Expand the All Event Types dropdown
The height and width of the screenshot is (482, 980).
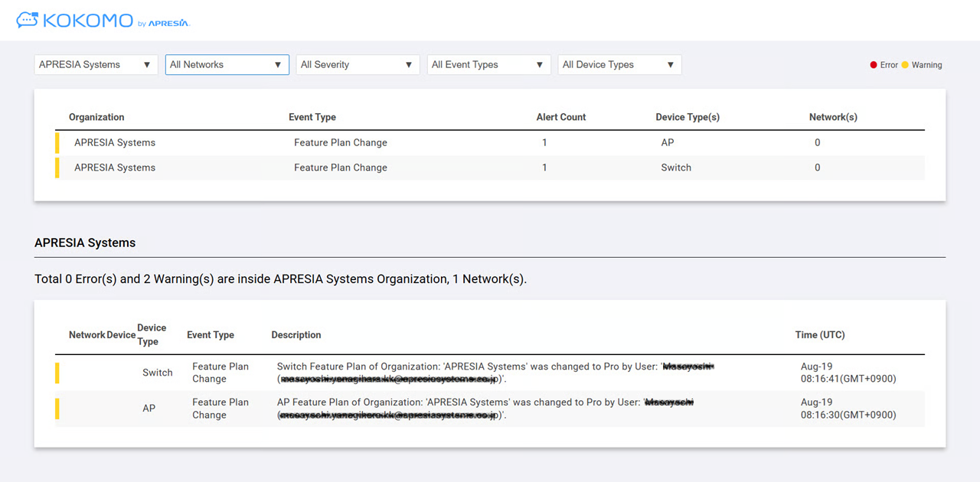[488, 65]
